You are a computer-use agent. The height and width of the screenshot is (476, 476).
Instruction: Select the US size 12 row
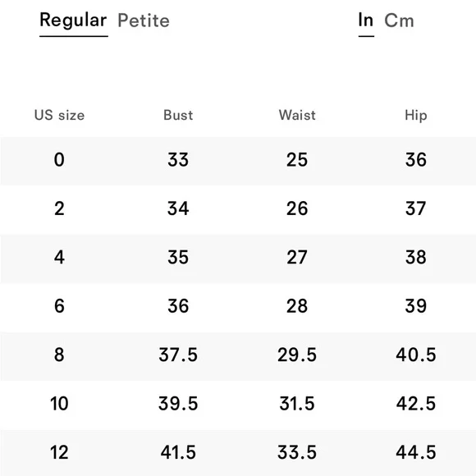[238, 453]
